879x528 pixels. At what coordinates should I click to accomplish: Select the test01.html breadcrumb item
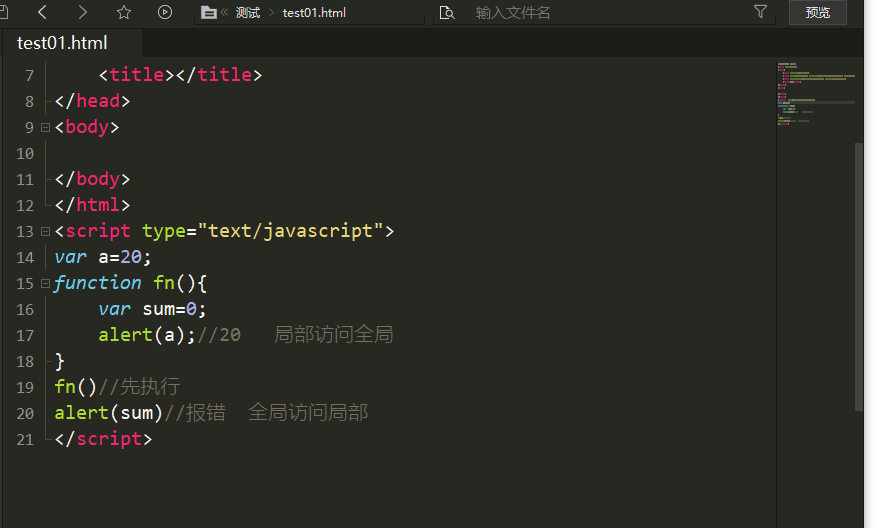coord(314,12)
